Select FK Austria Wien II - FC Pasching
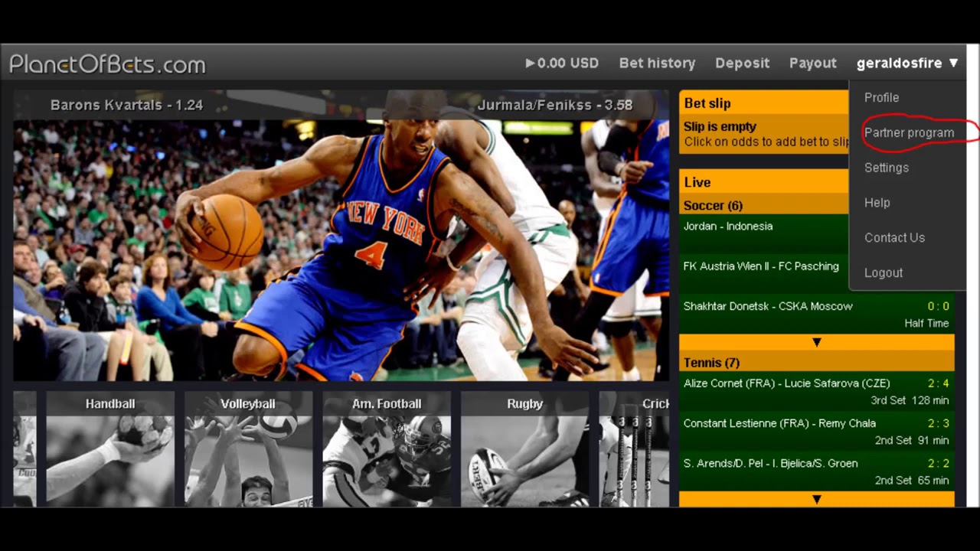The image size is (980, 551). point(764,274)
